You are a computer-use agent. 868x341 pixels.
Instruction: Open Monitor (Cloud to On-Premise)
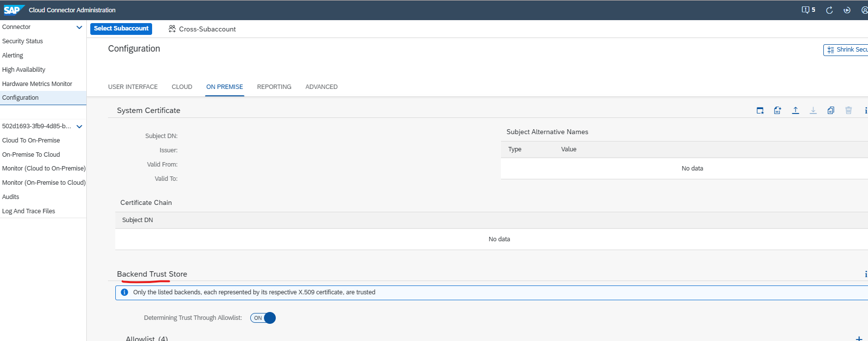[x=44, y=169]
